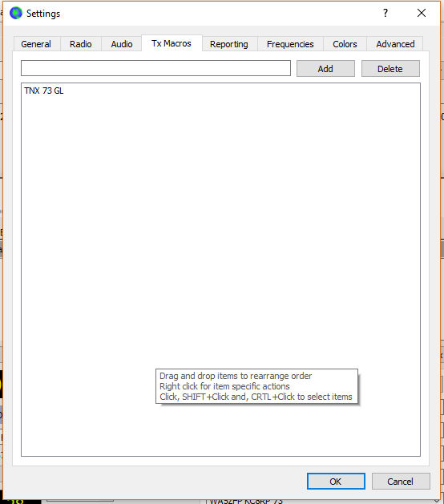This screenshot has height=504, width=444.
Task: Open the Radio tab
Action: [81, 44]
